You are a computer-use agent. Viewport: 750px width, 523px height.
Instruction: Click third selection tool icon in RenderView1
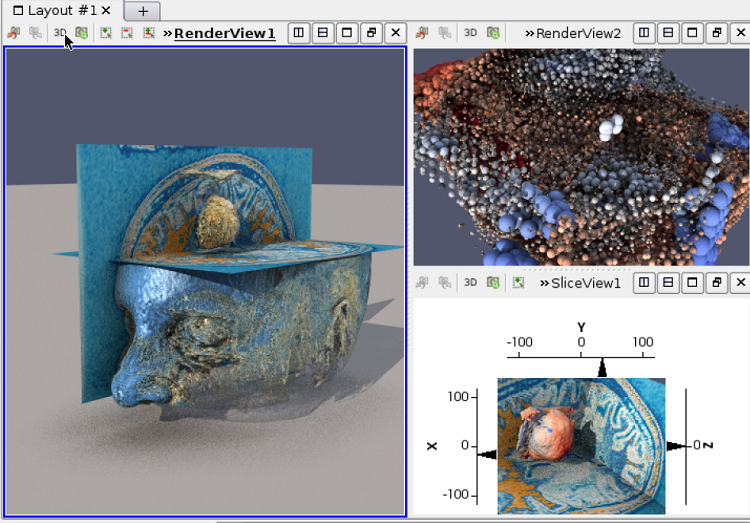coord(148,33)
